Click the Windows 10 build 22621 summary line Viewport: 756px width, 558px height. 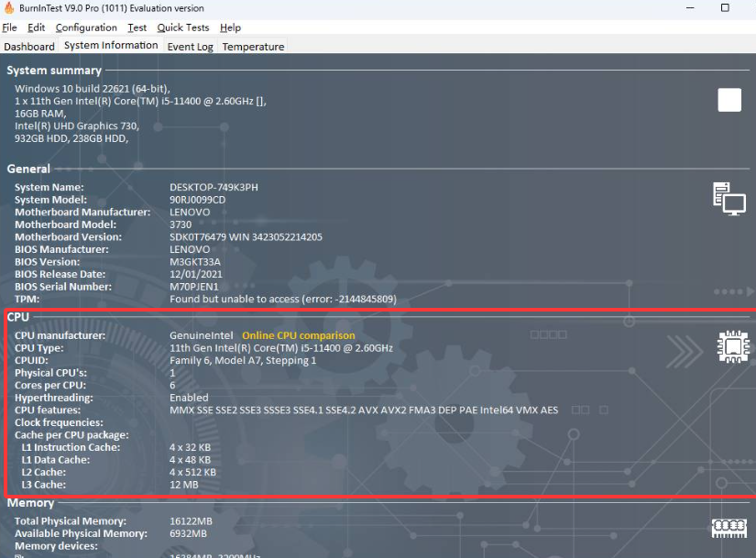[92, 89]
